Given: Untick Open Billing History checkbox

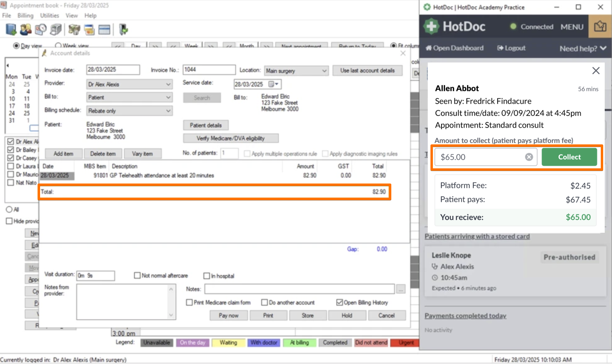Looking at the screenshot, I should pyautogui.click(x=339, y=302).
